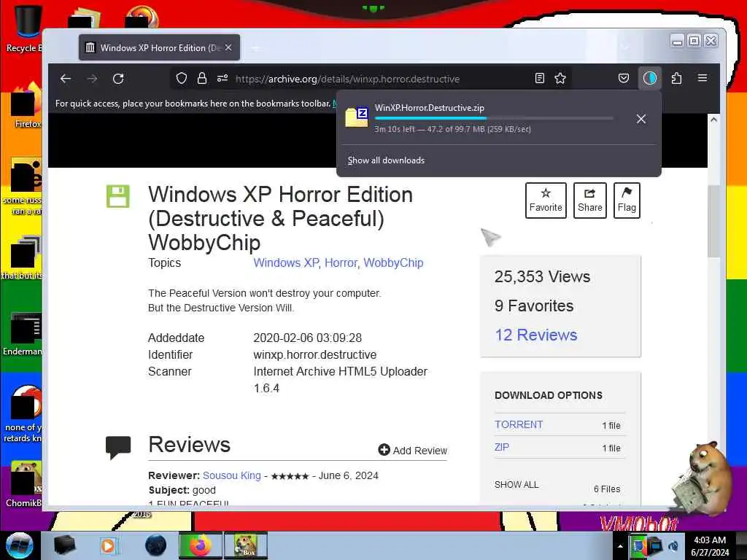This screenshot has width=747, height=560.
Task: Click the scrollbar up arrow
Action: point(713,120)
